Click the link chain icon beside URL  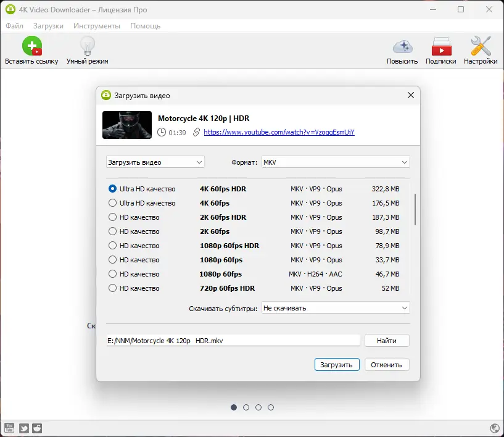(x=196, y=132)
